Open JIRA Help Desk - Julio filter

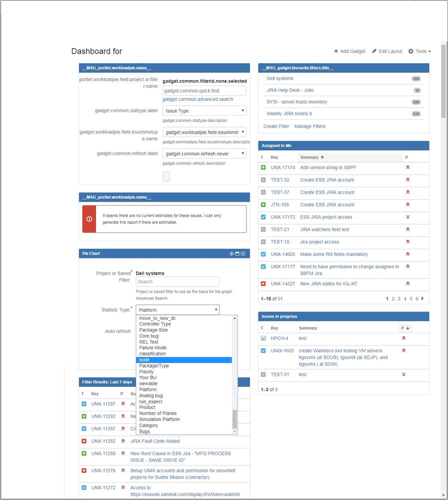click(290, 90)
